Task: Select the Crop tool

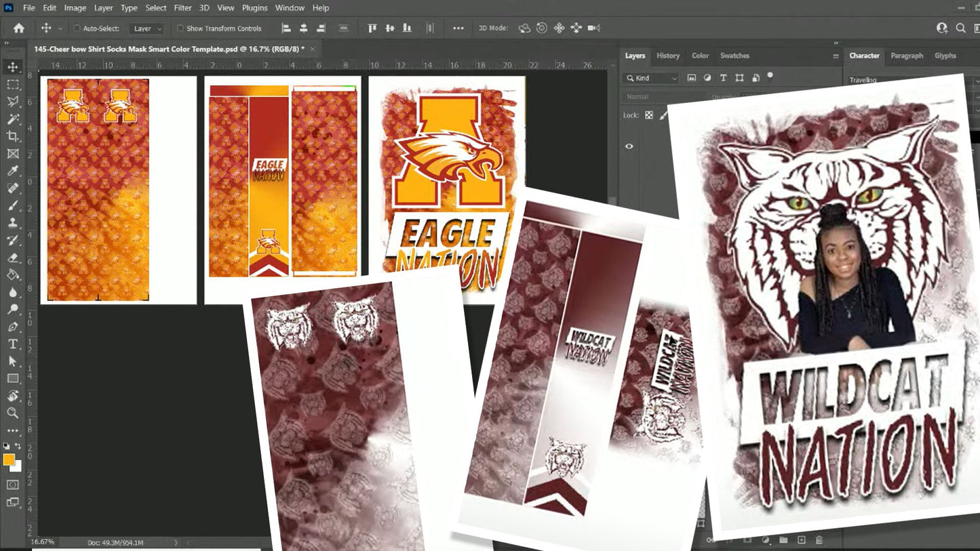Action: [13, 136]
